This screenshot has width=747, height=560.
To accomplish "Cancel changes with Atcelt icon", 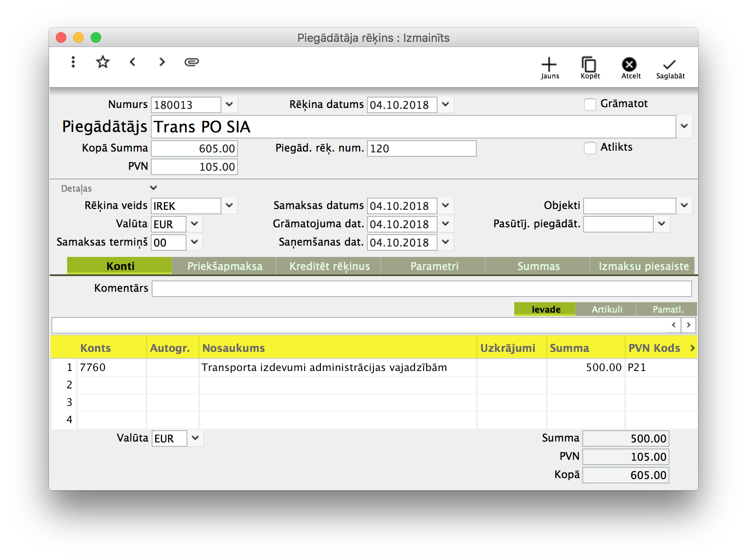I will click(629, 68).
